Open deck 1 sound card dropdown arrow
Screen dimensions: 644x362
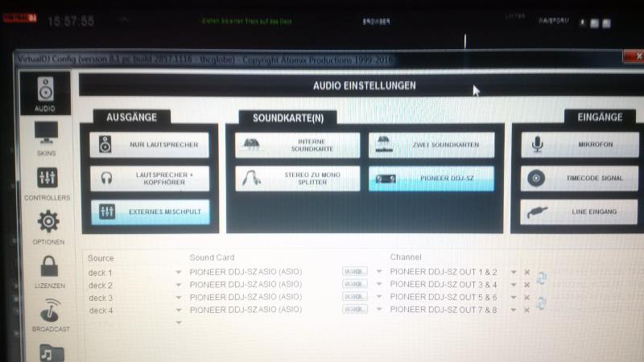tap(379, 271)
